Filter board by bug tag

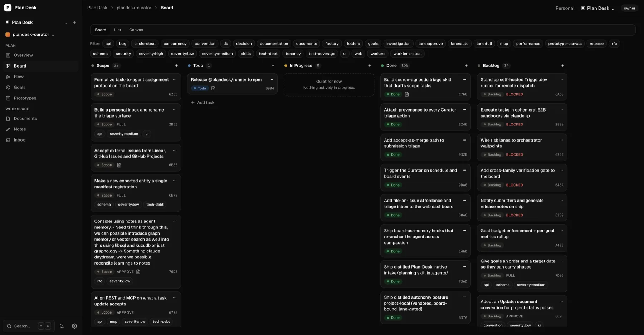click(x=123, y=44)
